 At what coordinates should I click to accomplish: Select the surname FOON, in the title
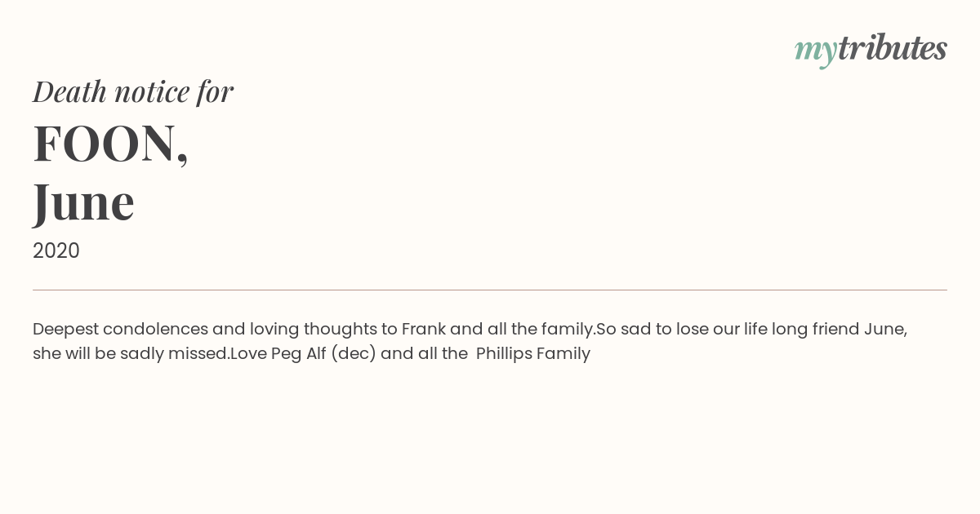111,144
